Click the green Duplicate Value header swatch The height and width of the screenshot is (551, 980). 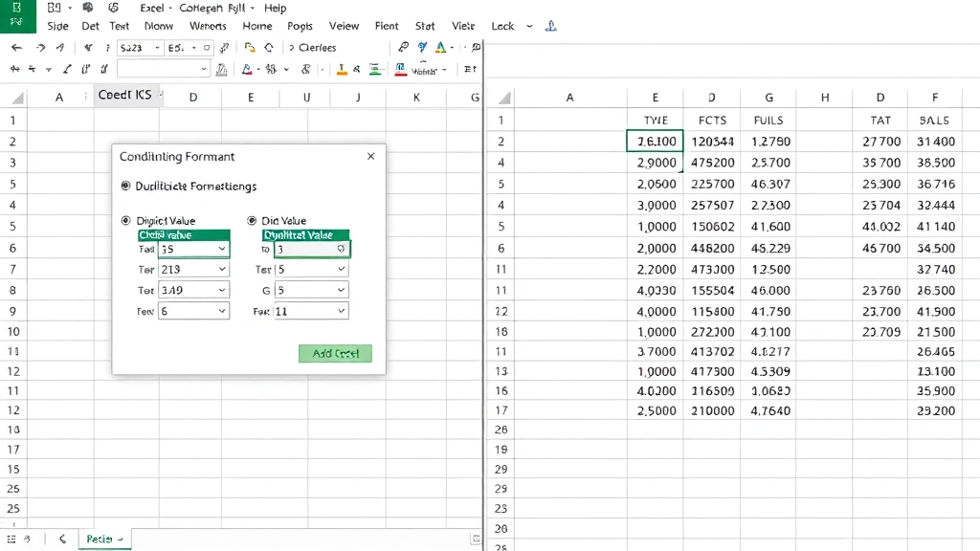point(306,234)
